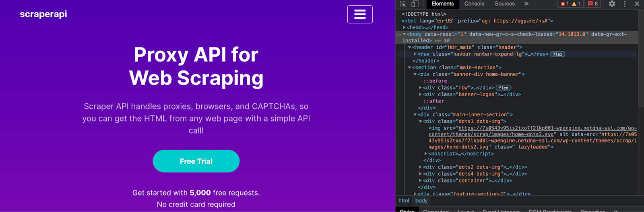Open the DevTools three-dot customize menu

tap(625, 4)
